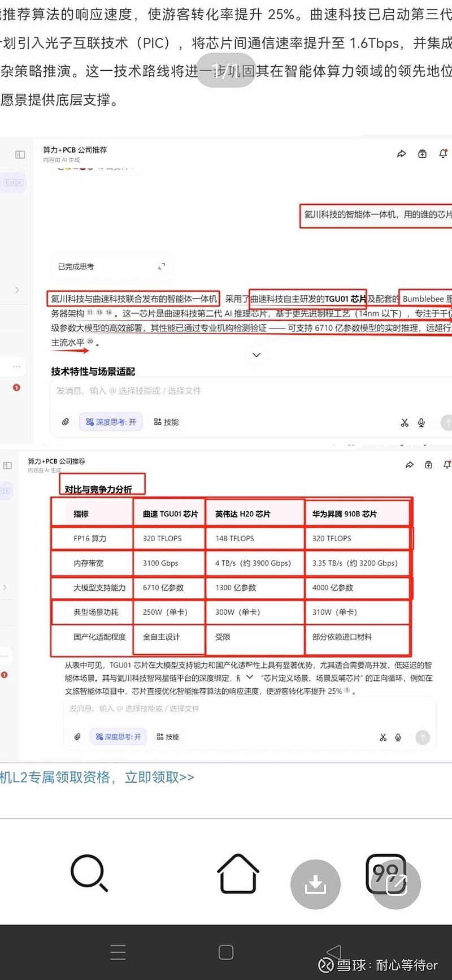Click the 技能 button in the upper chat panel

point(166,422)
